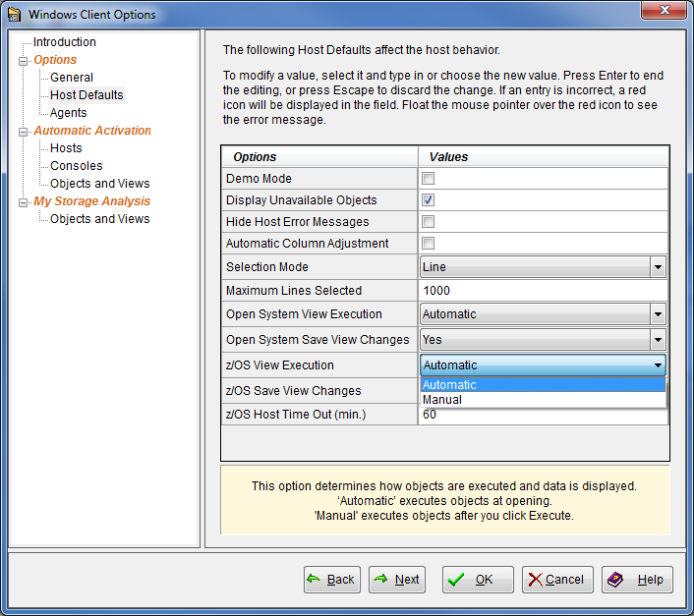Click the Options column header
Screen dimensions: 694x616
319,157
